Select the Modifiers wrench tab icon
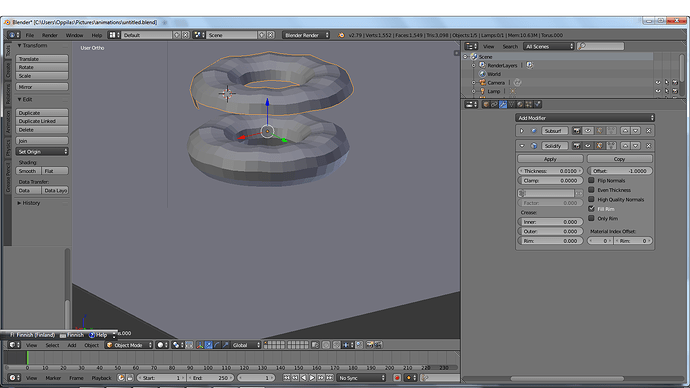This screenshot has height=388, width=690. click(503, 104)
